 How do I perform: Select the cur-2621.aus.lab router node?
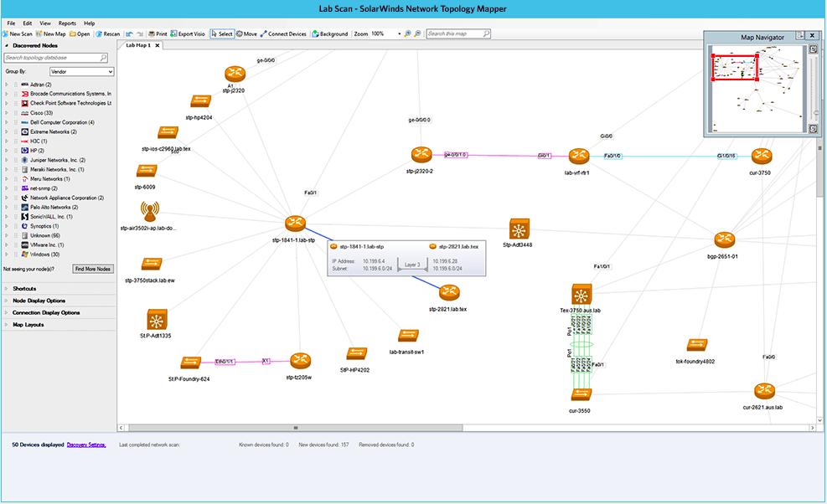coord(763,391)
